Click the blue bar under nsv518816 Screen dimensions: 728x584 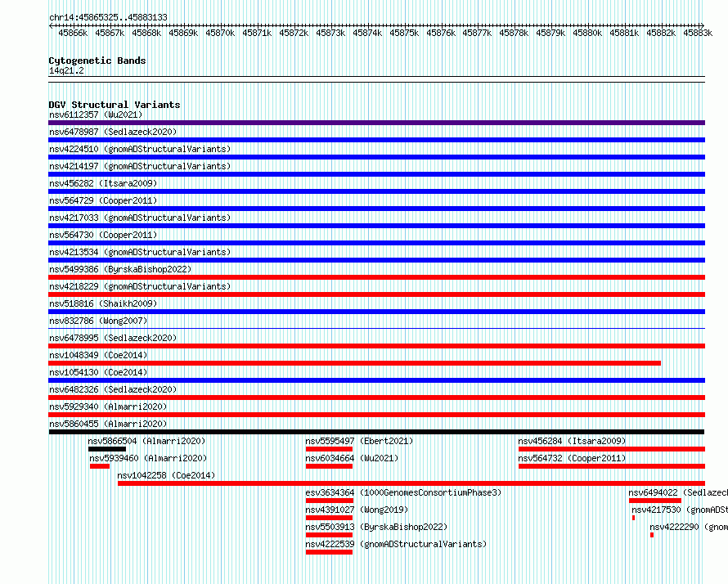pyautogui.click(x=376, y=312)
